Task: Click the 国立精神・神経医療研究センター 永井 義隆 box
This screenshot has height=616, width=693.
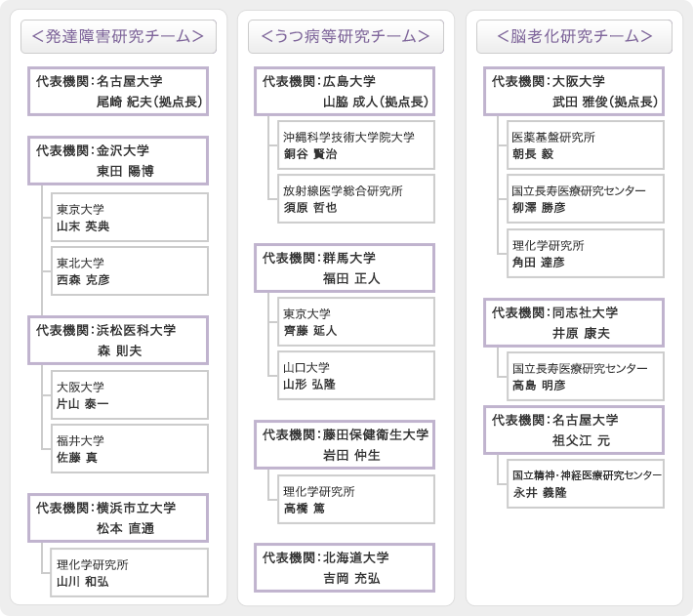Action: click(x=586, y=484)
